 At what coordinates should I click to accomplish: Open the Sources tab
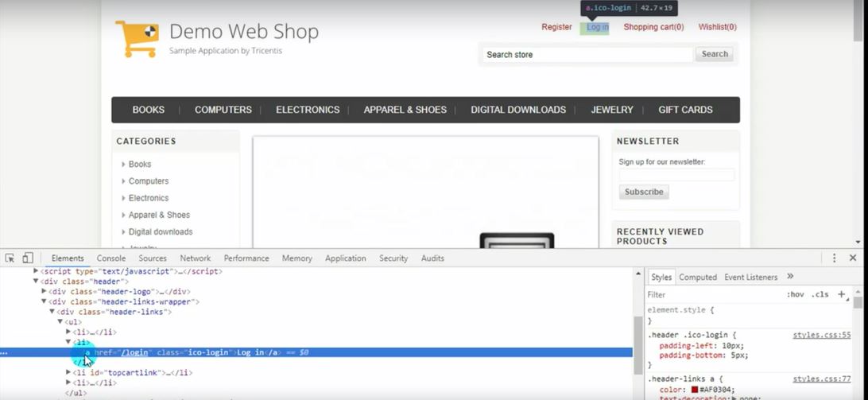coord(153,258)
